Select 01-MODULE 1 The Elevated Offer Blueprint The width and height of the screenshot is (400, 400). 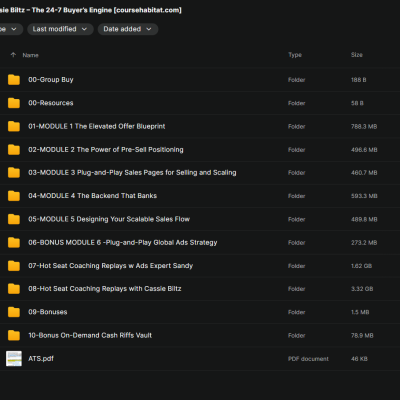click(97, 126)
